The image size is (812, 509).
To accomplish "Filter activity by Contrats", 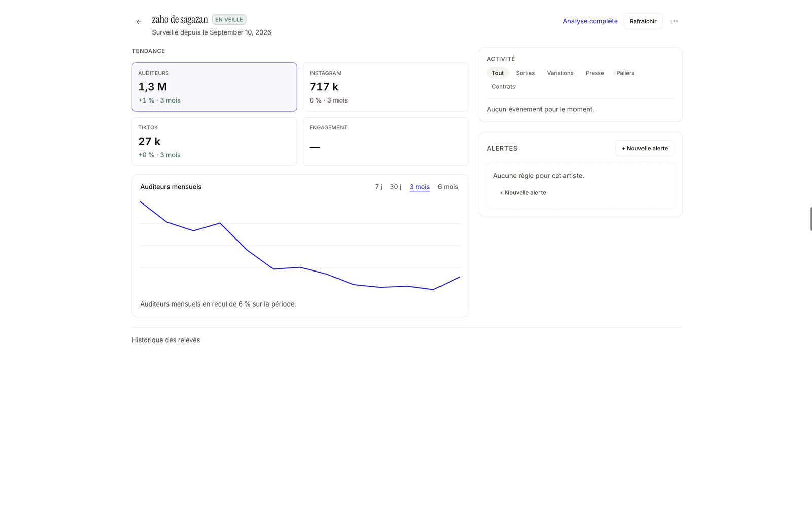I will click(503, 87).
